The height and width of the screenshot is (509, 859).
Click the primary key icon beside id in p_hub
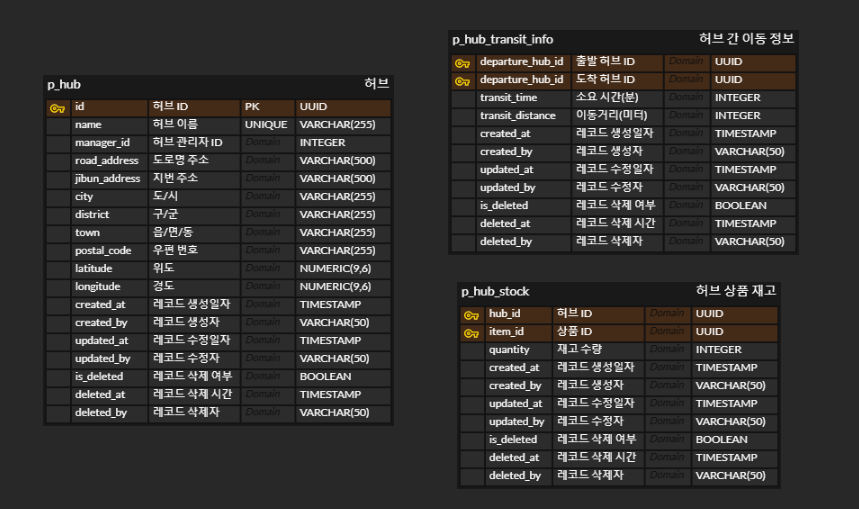tap(57, 108)
